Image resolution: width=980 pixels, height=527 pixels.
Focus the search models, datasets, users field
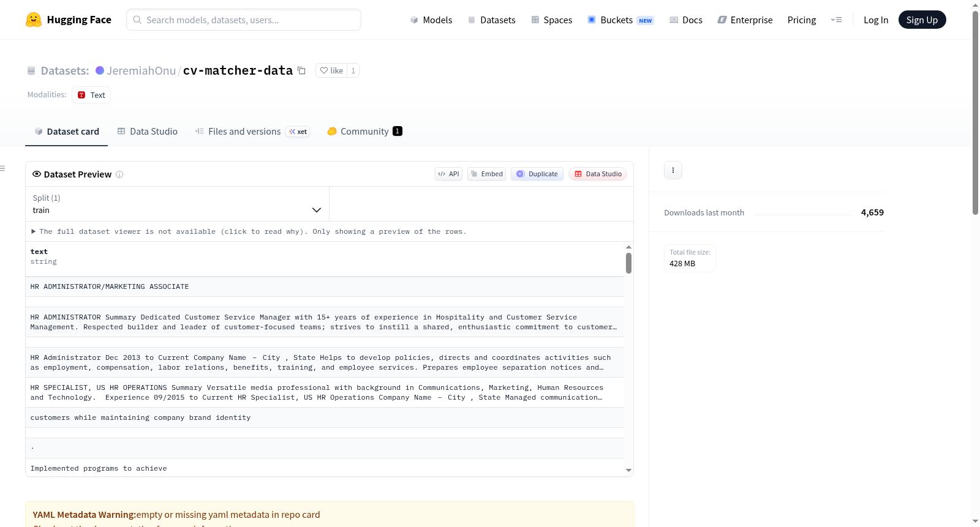point(244,20)
